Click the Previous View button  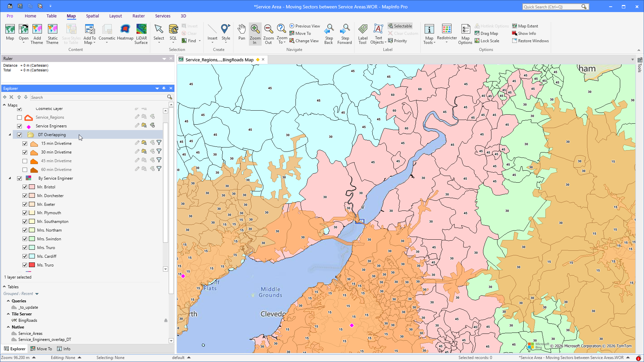[x=305, y=26]
